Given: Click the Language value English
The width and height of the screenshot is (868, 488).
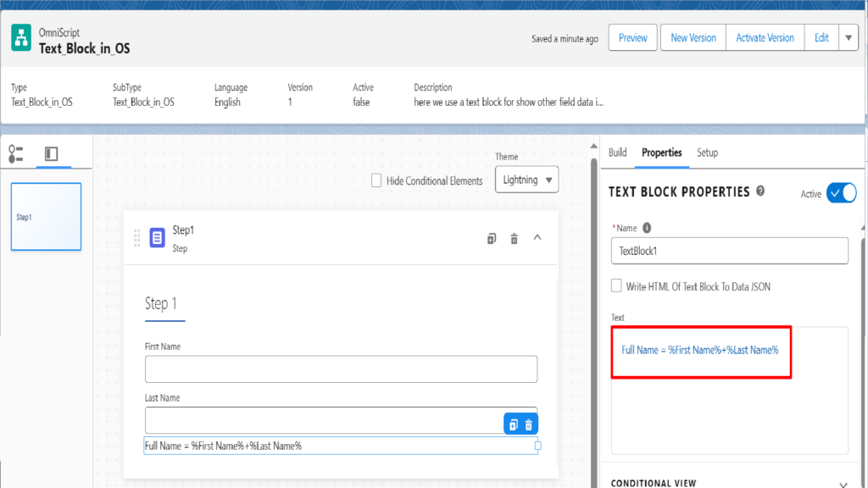Looking at the screenshot, I should coord(227,102).
